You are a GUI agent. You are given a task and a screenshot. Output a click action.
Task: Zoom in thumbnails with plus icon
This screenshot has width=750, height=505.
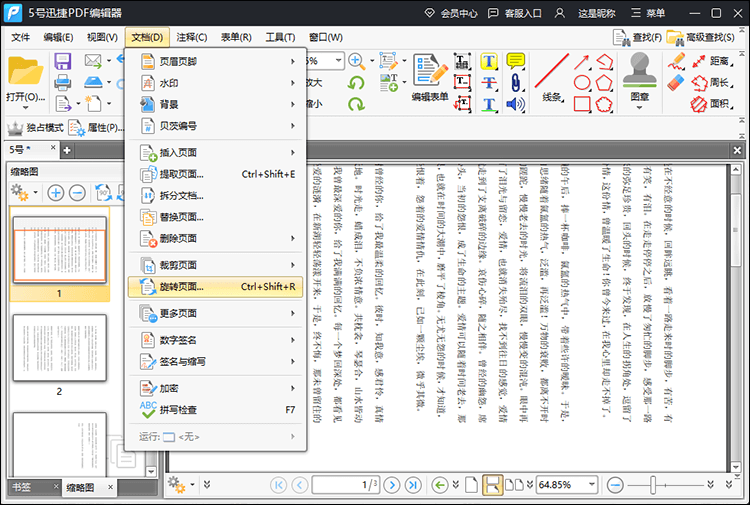pos(55,193)
